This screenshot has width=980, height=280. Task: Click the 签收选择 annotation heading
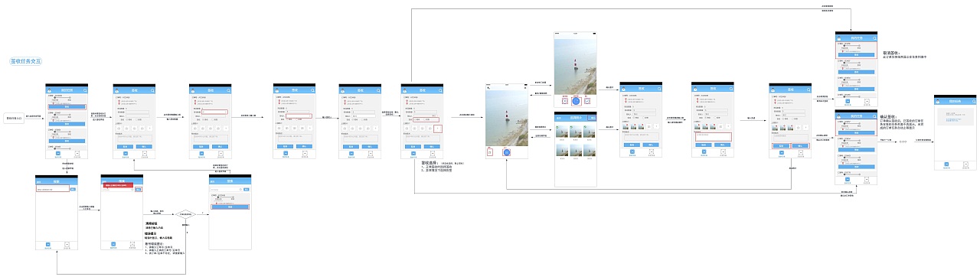[x=429, y=163]
